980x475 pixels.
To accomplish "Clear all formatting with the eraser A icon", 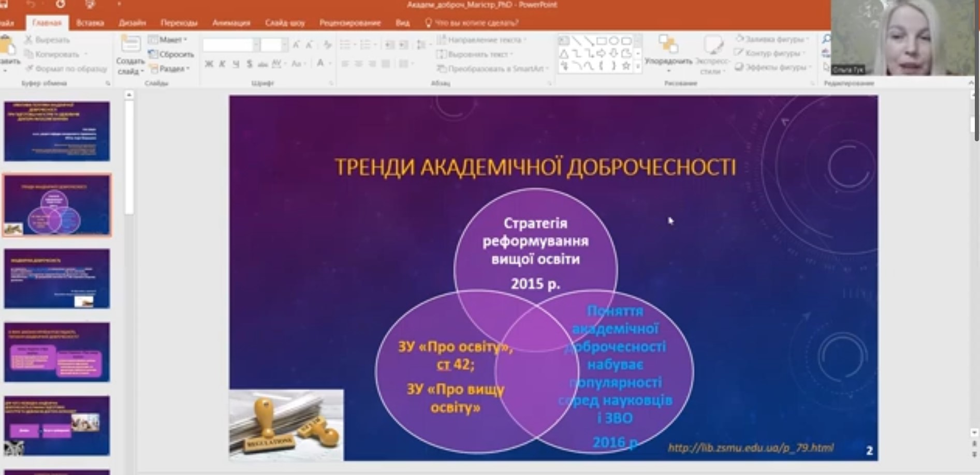I will (x=327, y=46).
